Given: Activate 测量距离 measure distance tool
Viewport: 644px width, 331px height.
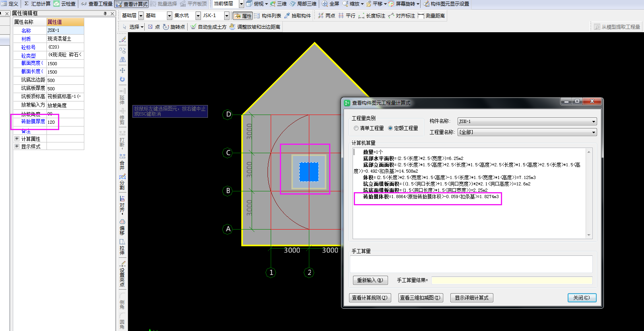Looking at the screenshot, I should pos(431,16).
